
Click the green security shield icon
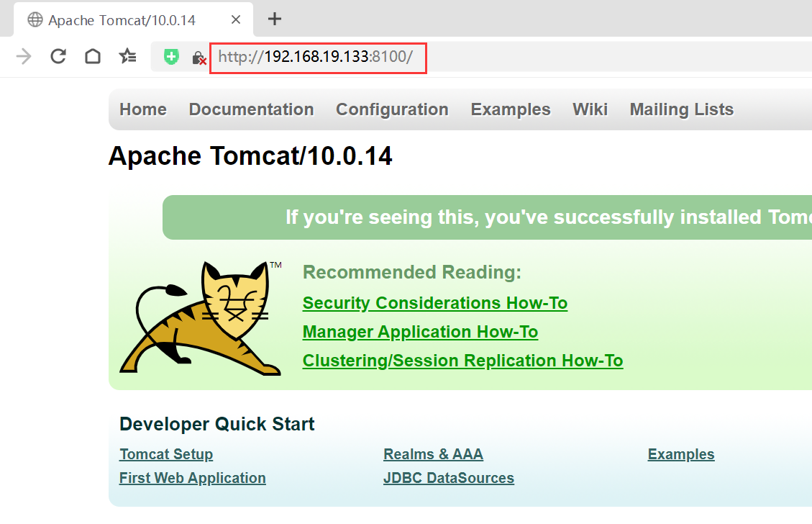click(x=171, y=56)
